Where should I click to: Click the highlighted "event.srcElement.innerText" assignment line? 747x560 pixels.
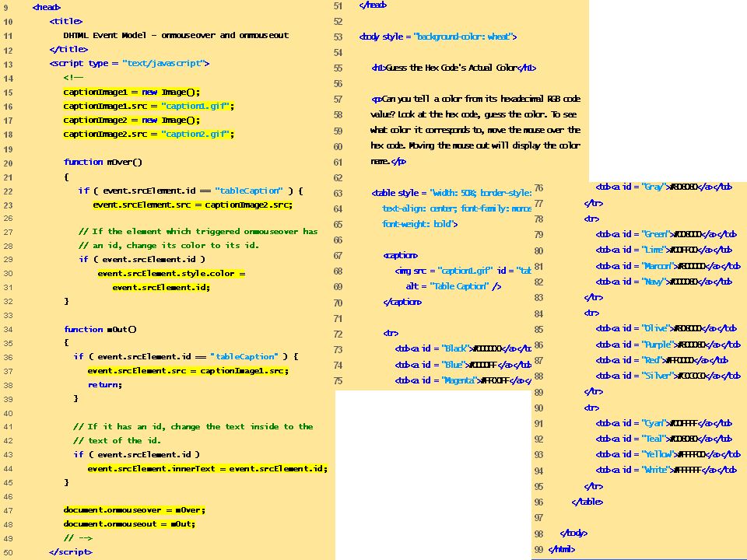(x=207, y=468)
